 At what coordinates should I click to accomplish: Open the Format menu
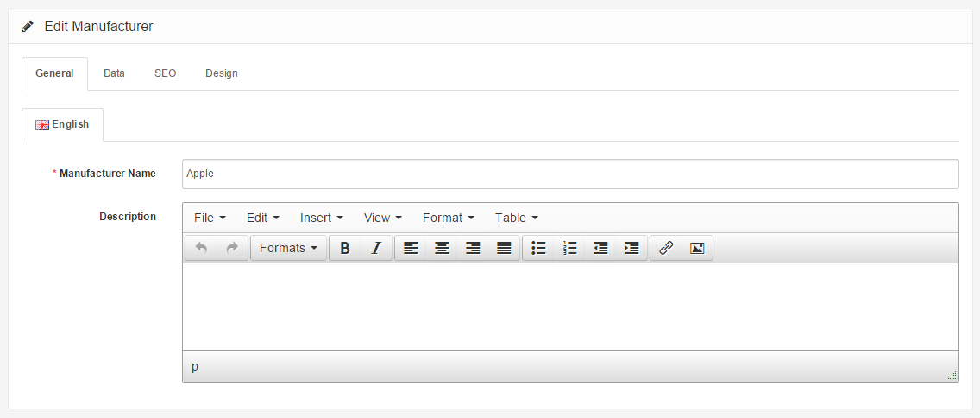pos(449,218)
